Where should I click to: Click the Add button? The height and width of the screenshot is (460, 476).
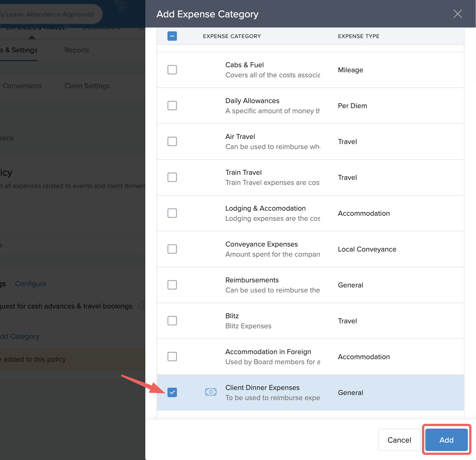(446, 440)
